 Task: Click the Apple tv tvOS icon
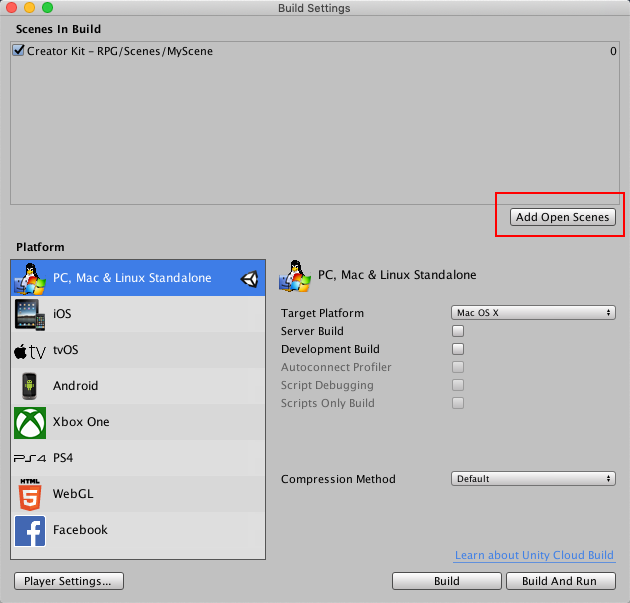(x=30, y=351)
